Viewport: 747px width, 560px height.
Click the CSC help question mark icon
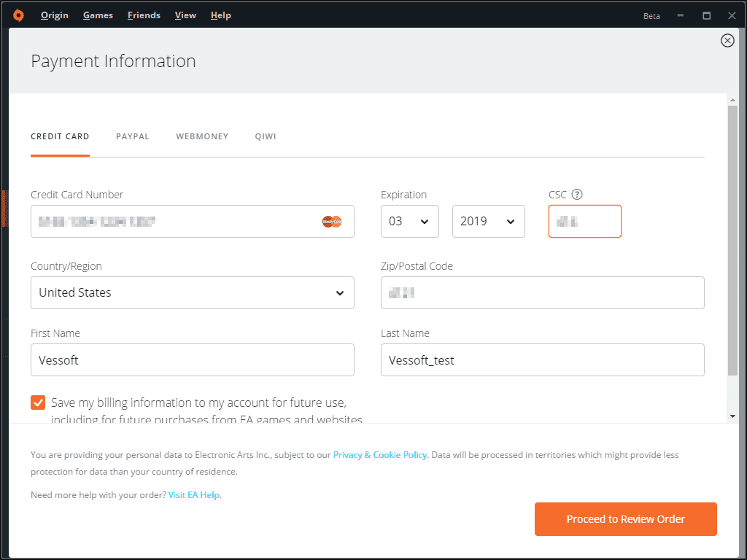coord(577,194)
